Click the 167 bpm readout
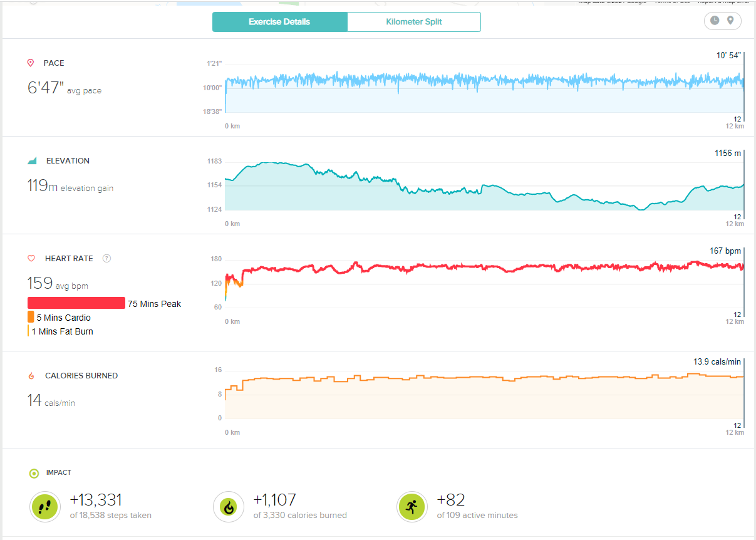The image size is (756, 540). pyautogui.click(x=725, y=251)
